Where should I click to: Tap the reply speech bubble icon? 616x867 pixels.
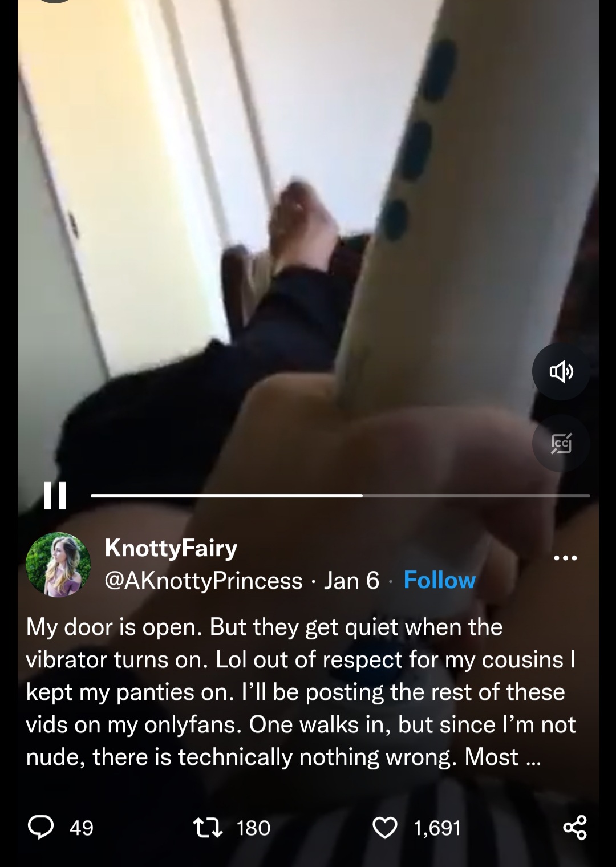point(40,828)
